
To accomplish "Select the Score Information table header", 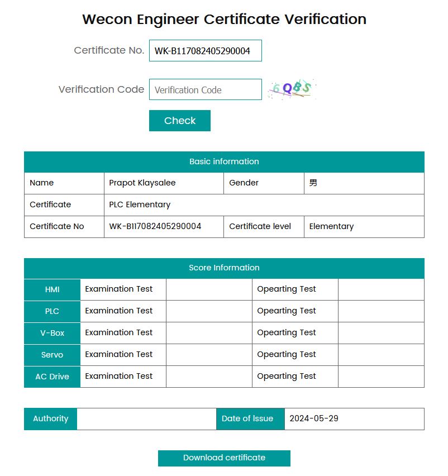I will point(224,268).
